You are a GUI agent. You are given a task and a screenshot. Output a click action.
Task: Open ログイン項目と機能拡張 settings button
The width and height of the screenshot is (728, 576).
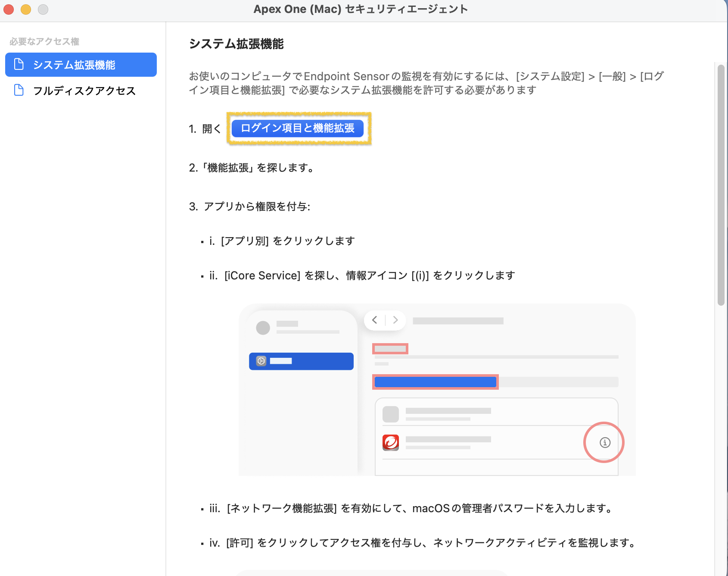tap(297, 128)
